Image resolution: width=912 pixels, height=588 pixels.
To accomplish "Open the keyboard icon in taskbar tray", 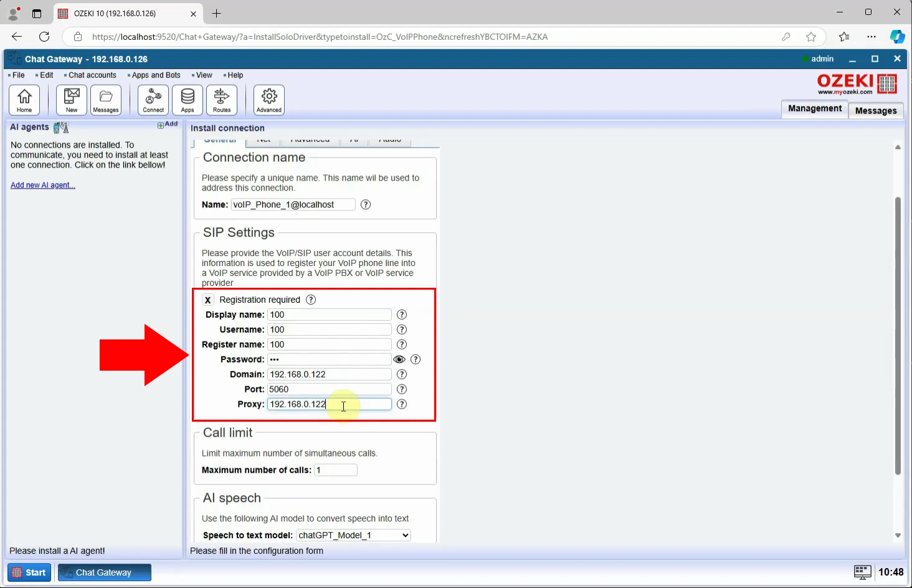I will [x=862, y=572].
